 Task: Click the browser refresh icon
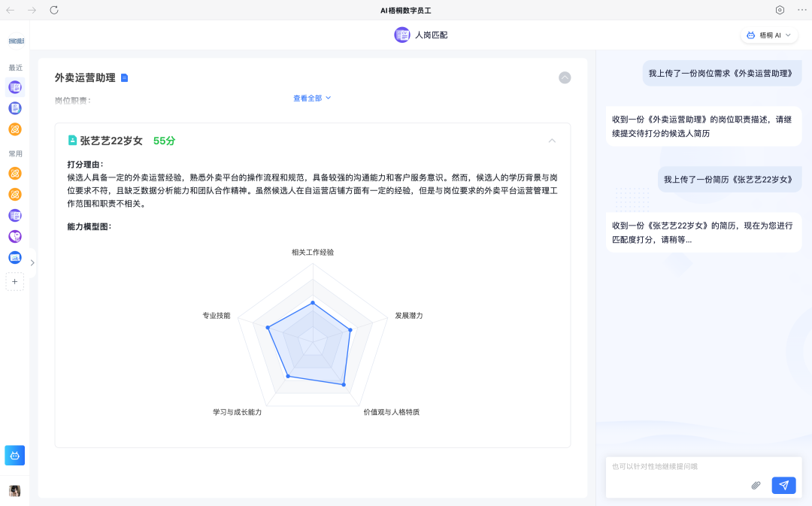54,10
